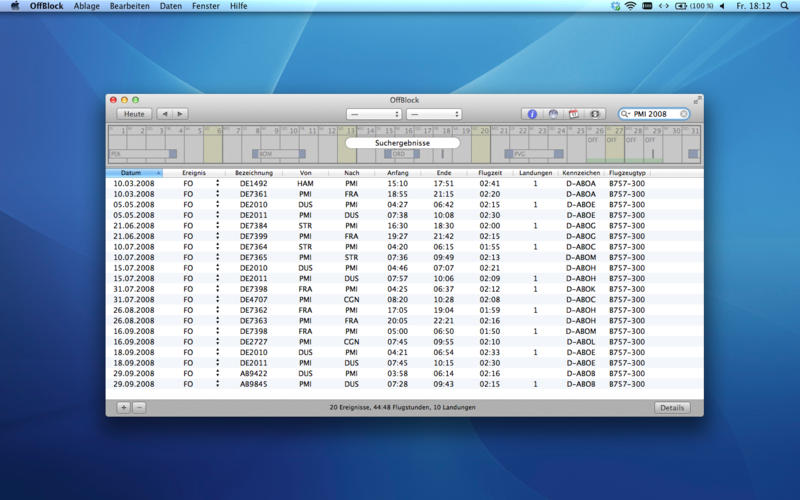Viewport: 800px width, 500px height.
Task: Open the blue info inspector icon
Action: click(532, 114)
